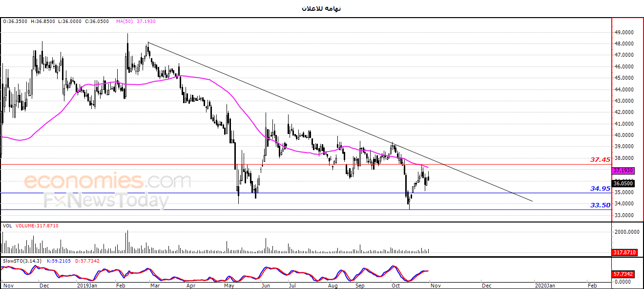Click the black '36.0500' current price tag

click(623, 183)
